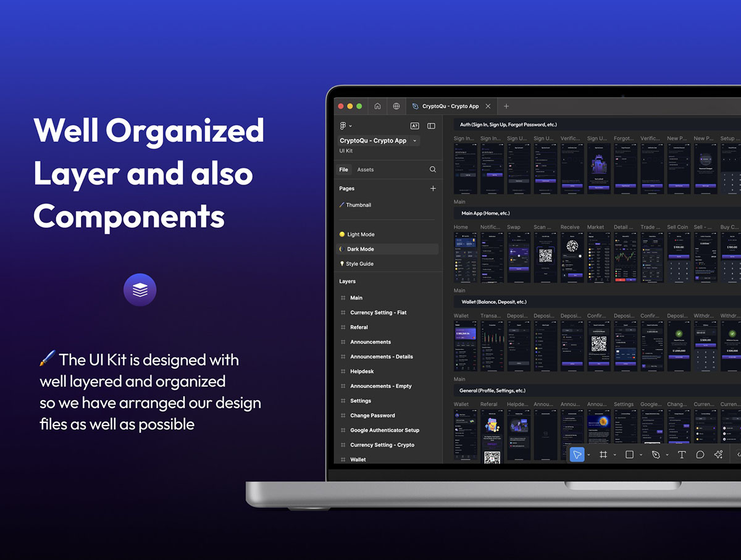Expand the file name dropdown chevron
The width and height of the screenshot is (741, 560).
click(x=415, y=141)
